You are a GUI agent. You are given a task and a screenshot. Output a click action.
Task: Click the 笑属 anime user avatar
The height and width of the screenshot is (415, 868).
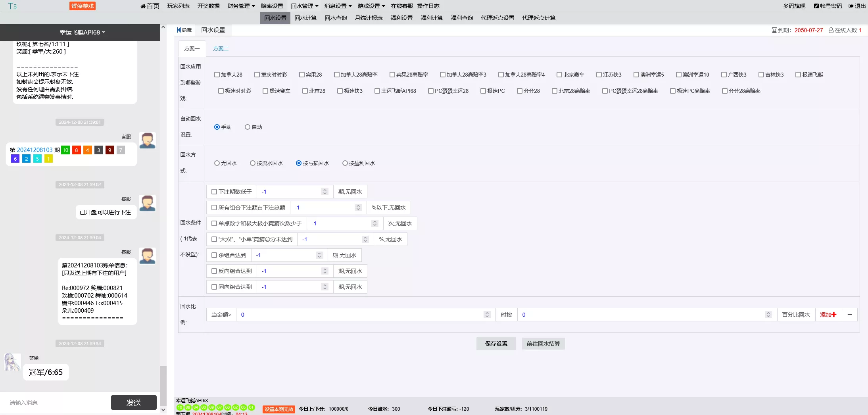click(x=12, y=362)
